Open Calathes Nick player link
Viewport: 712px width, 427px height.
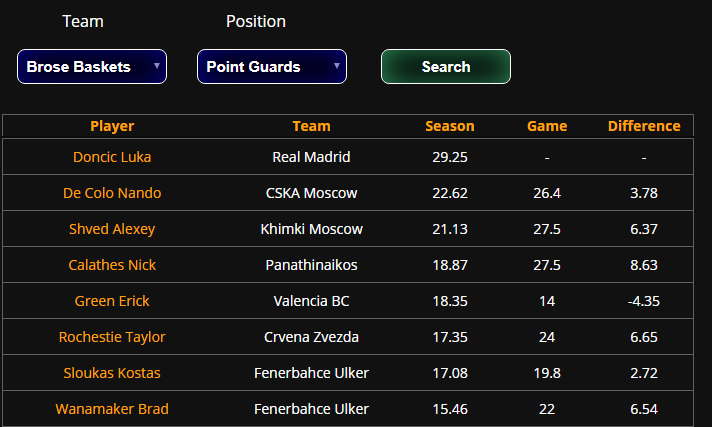112,265
